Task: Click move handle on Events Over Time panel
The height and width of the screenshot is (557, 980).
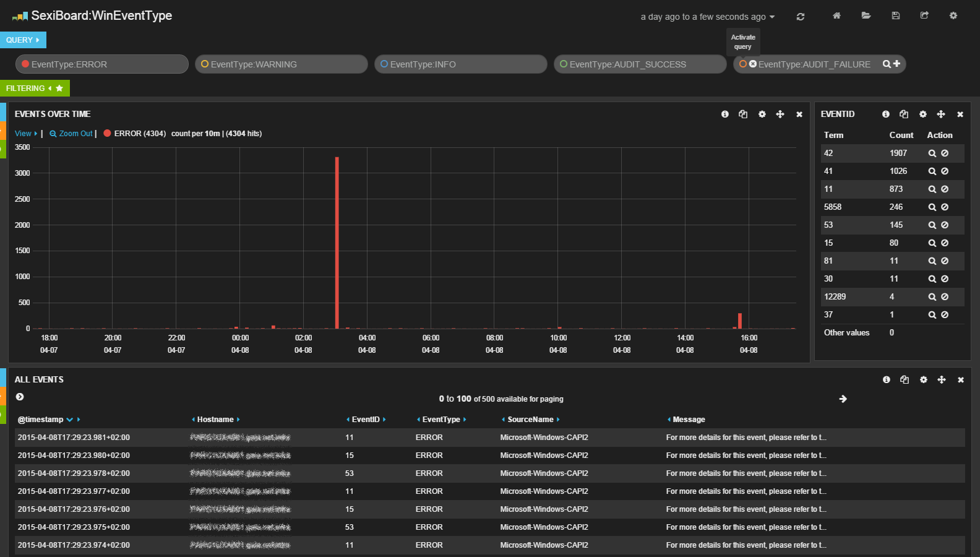Action: [780, 114]
